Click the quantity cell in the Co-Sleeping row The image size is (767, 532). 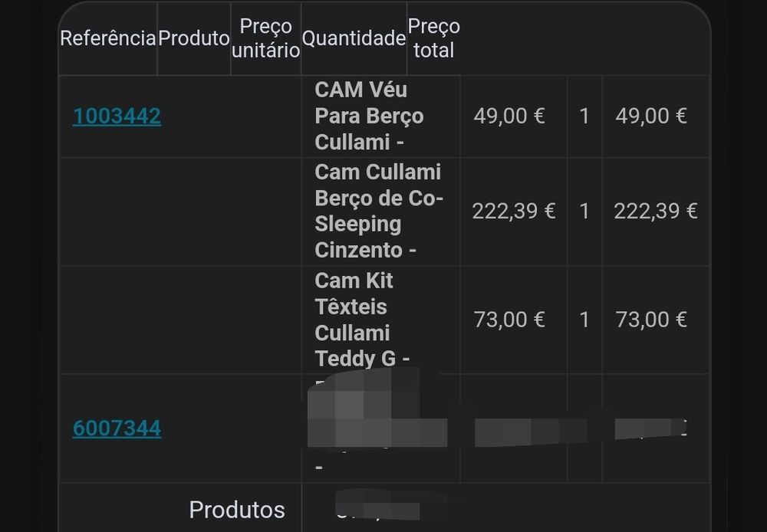point(584,212)
